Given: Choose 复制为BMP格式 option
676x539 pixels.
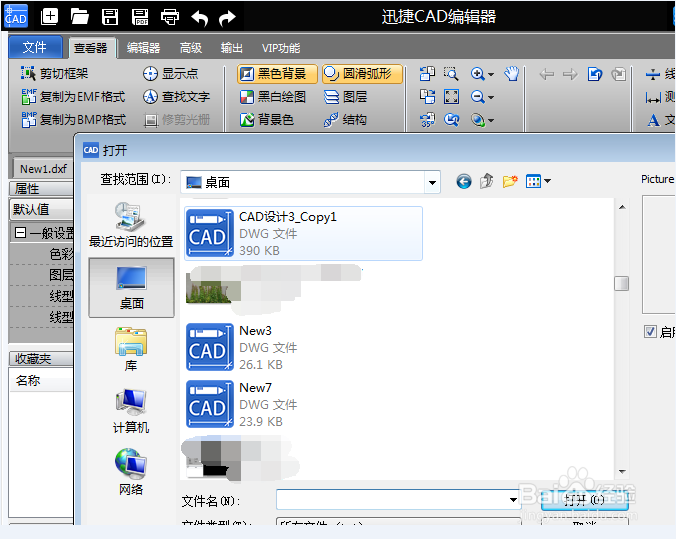Looking at the screenshot, I should (x=73, y=119).
